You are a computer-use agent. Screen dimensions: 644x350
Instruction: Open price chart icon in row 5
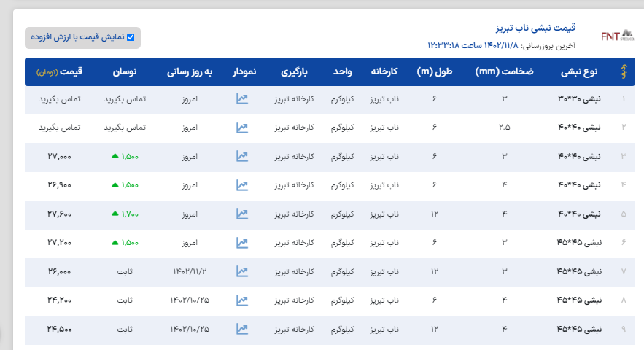242,214
